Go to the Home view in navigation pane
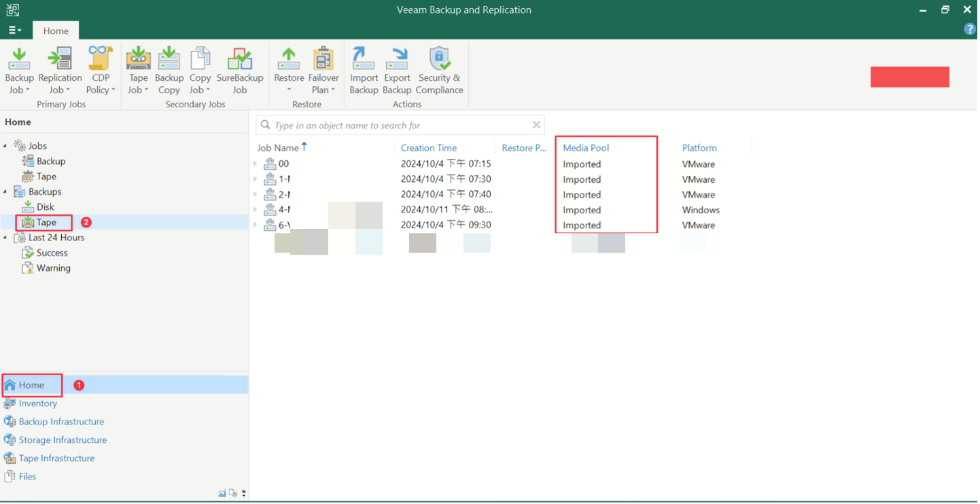The width and height of the screenshot is (980, 504). click(124, 385)
